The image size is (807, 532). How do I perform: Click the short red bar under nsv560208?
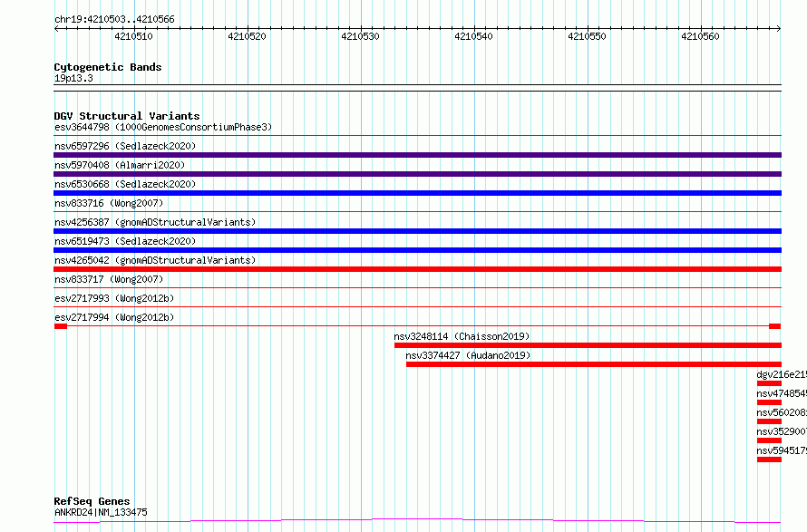click(x=770, y=421)
